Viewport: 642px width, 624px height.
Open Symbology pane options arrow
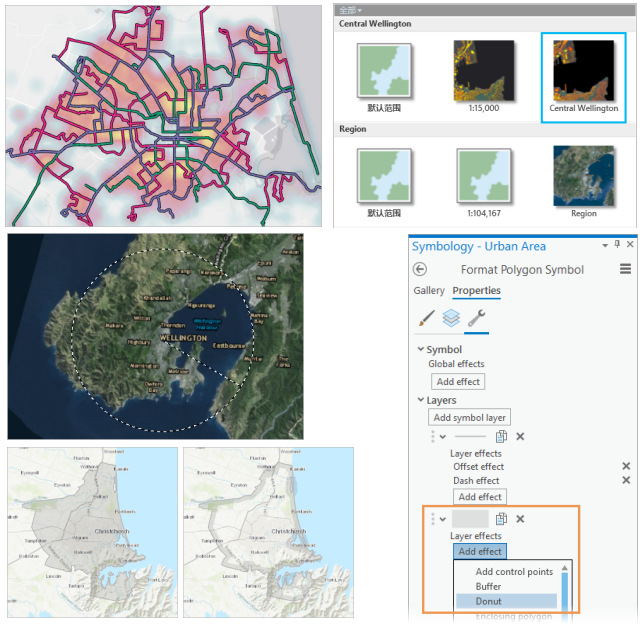pos(605,245)
